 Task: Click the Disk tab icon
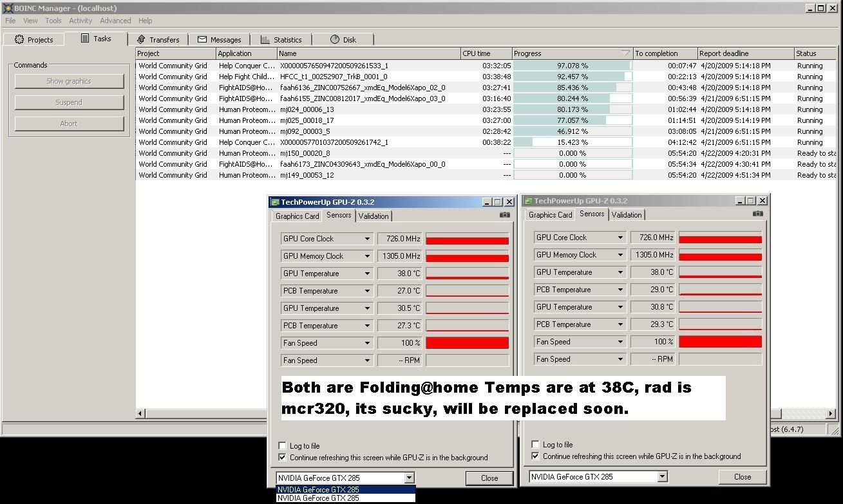pyautogui.click(x=335, y=39)
